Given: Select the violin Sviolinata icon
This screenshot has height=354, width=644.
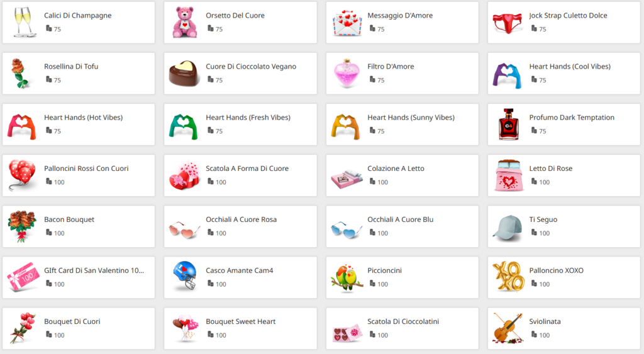Looking at the screenshot, I should click(x=508, y=328).
